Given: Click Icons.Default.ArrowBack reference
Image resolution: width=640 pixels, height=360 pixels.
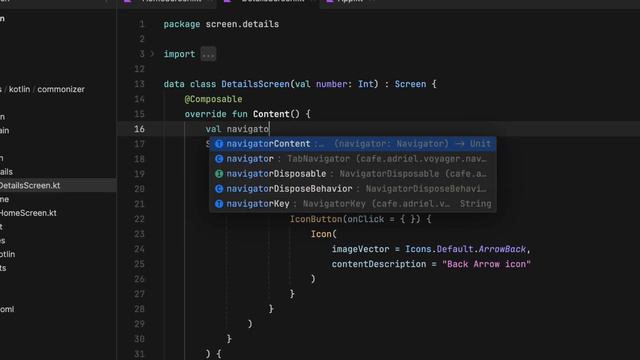Looking at the screenshot, I should (x=465, y=249).
